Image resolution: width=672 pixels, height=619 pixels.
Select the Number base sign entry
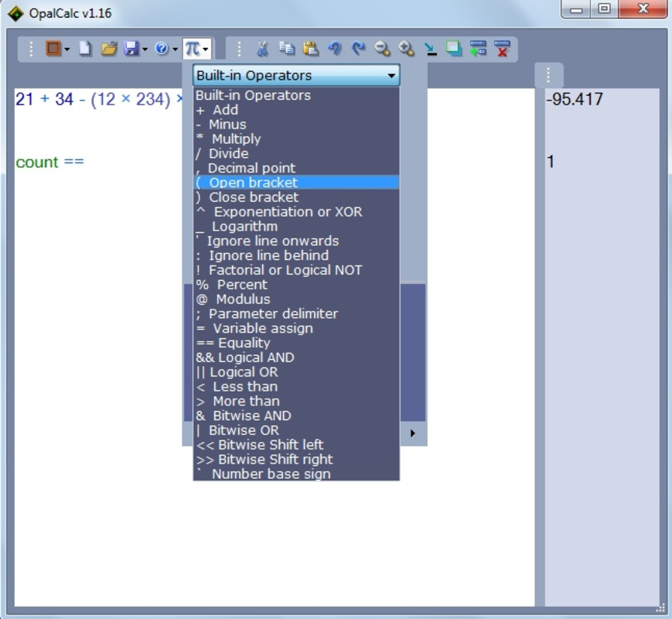tap(296, 474)
